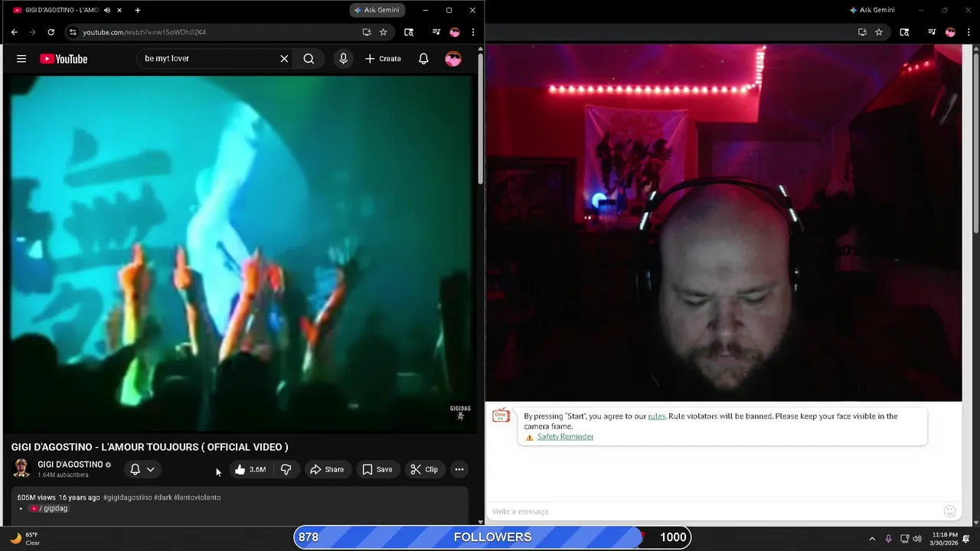Image resolution: width=980 pixels, height=551 pixels.
Task: Open profile avatar in the right window
Action: point(950,32)
